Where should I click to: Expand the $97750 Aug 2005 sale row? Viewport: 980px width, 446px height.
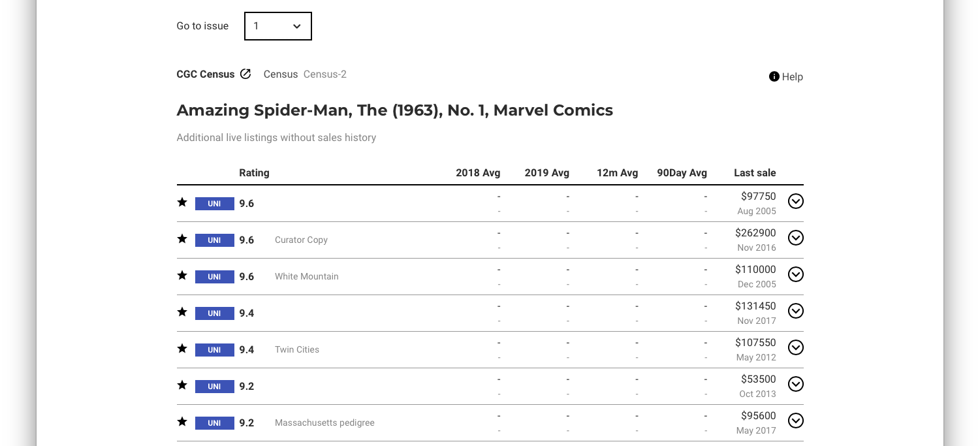pyautogui.click(x=795, y=201)
